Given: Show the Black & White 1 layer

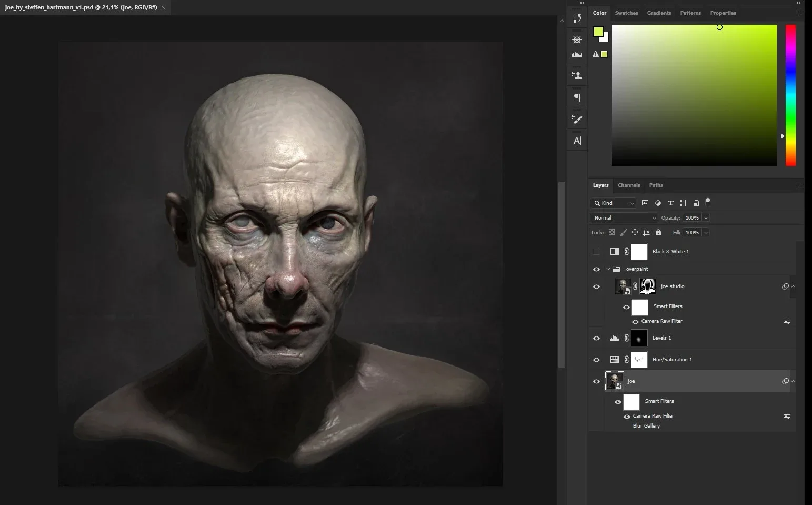Looking at the screenshot, I should point(596,252).
